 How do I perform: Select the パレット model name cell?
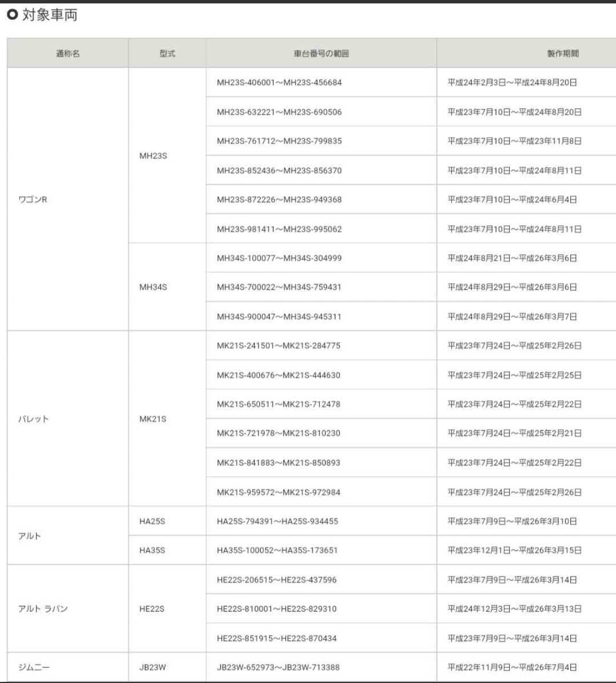[x=68, y=418]
